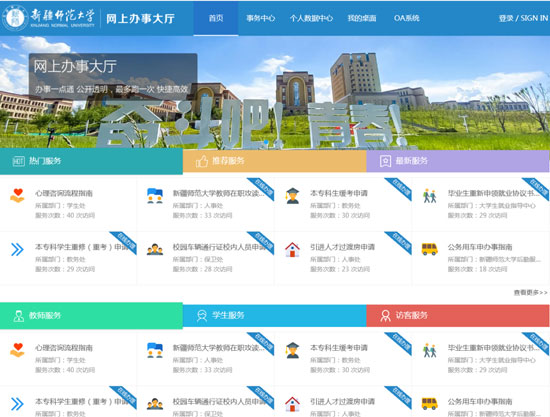Click the double-chevron icon beside 本专科学生重修申请
Screen dimensions: 550x417
point(17,249)
